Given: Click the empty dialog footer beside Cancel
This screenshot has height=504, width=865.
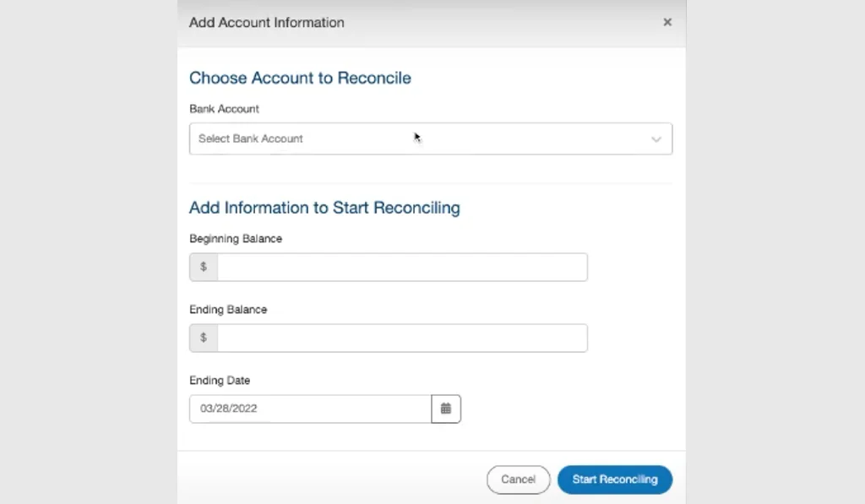Looking at the screenshot, I should (x=329, y=479).
